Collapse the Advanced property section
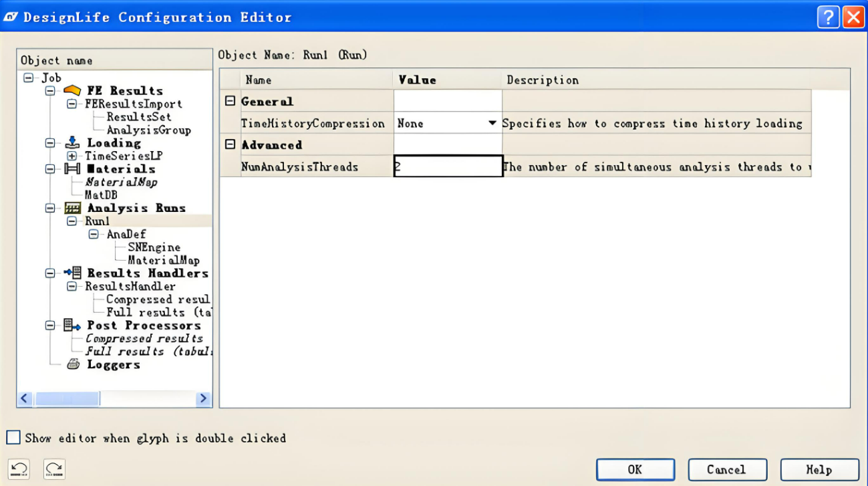Image resolution: width=868 pixels, height=486 pixels. coord(230,144)
